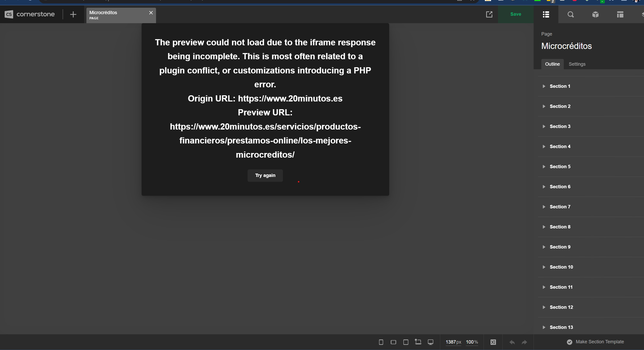
Task: Click the 100% zoom value field
Action: (472, 342)
